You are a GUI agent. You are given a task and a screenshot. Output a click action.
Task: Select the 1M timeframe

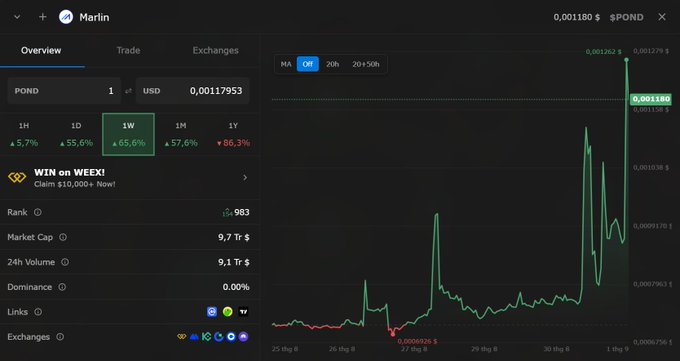[181, 134]
